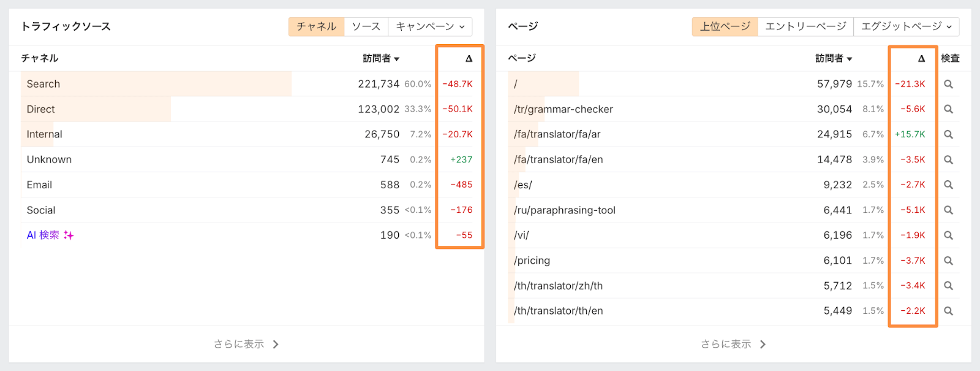The image size is (980, 371).
Task: Switch to the ソース tab
Action: [366, 26]
